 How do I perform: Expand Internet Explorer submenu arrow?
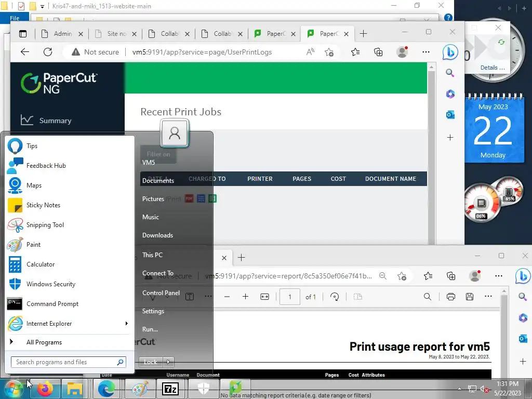click(x=127, y=323)
